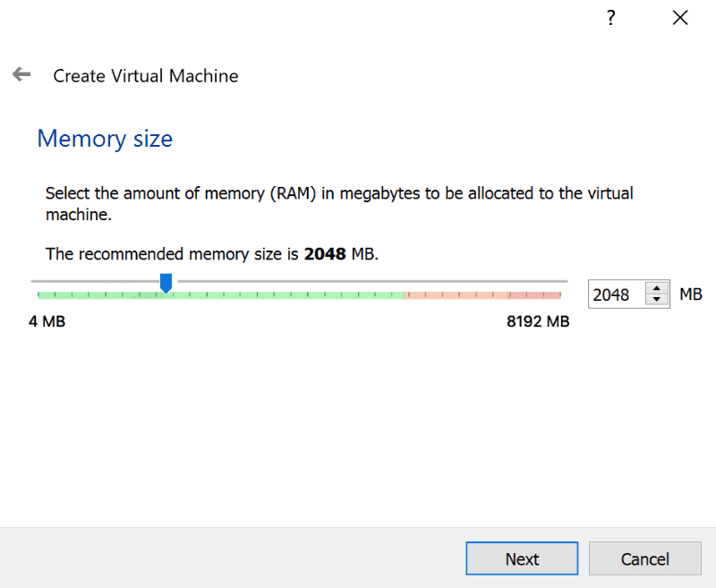
Task: Click the Memory size heading
Action: pyautogui.click(x=105, y=139)
